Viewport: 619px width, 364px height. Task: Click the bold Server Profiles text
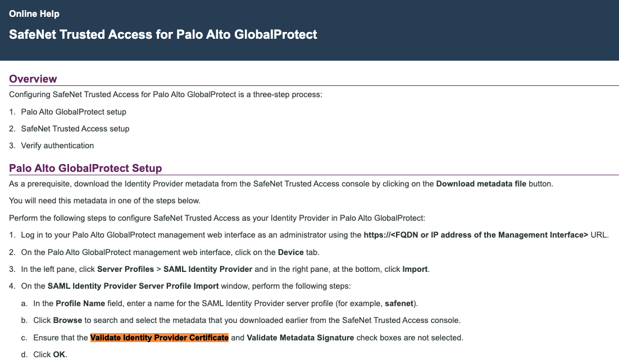pos(125,269)
